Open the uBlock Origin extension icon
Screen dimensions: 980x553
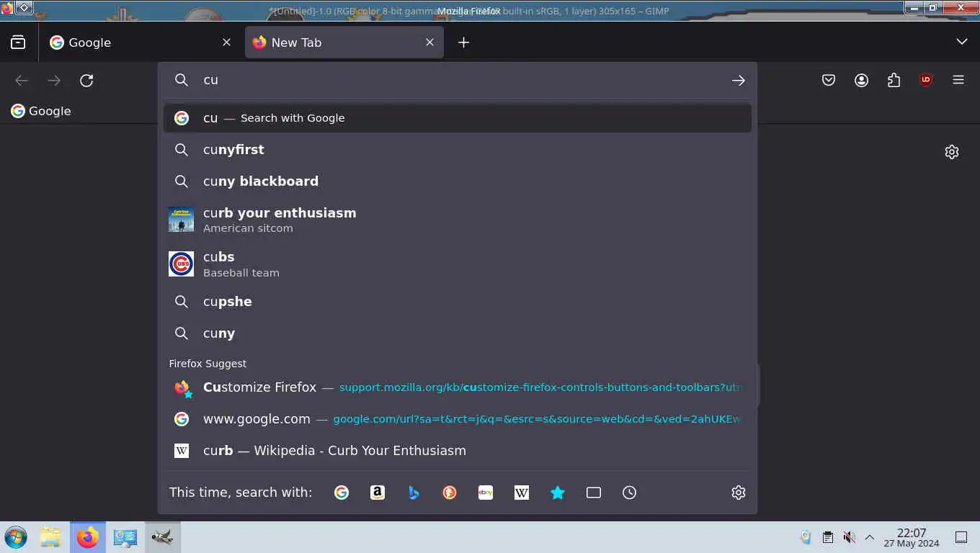[926, 81]
